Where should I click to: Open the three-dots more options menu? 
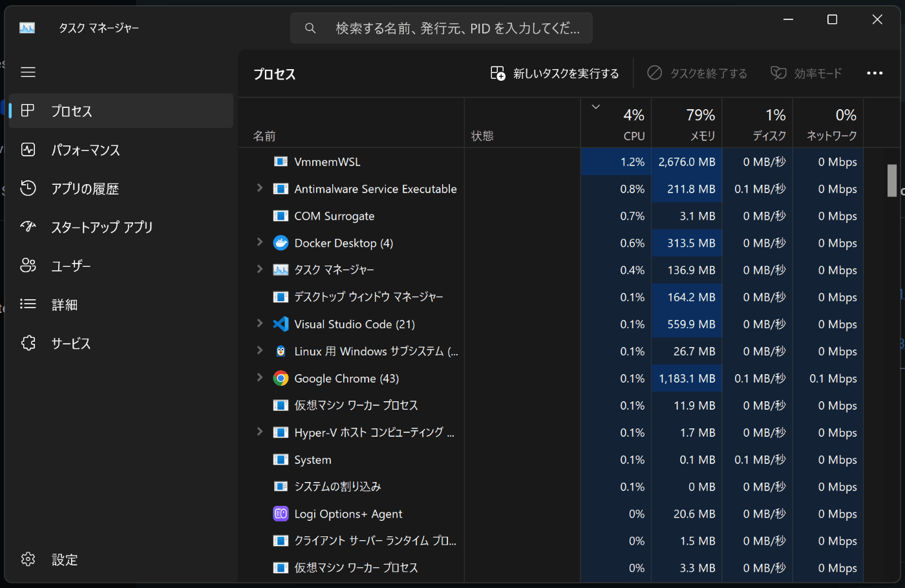pyautogui.click(x=875, y=74)
